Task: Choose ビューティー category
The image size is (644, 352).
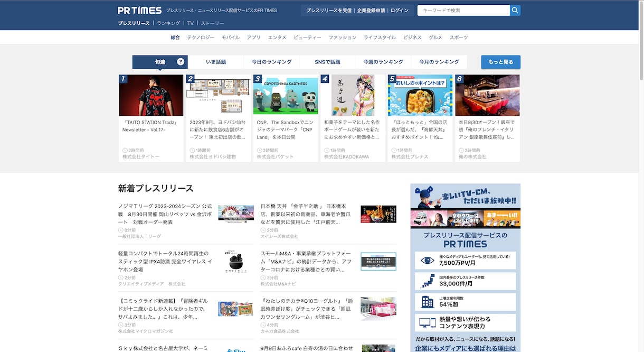Action: tap(307, 38)
